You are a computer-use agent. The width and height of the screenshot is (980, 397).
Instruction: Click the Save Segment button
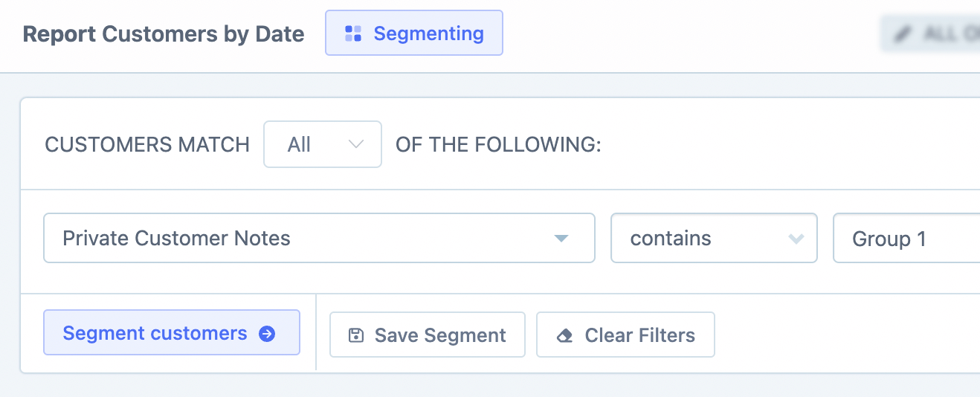(428, 335)
